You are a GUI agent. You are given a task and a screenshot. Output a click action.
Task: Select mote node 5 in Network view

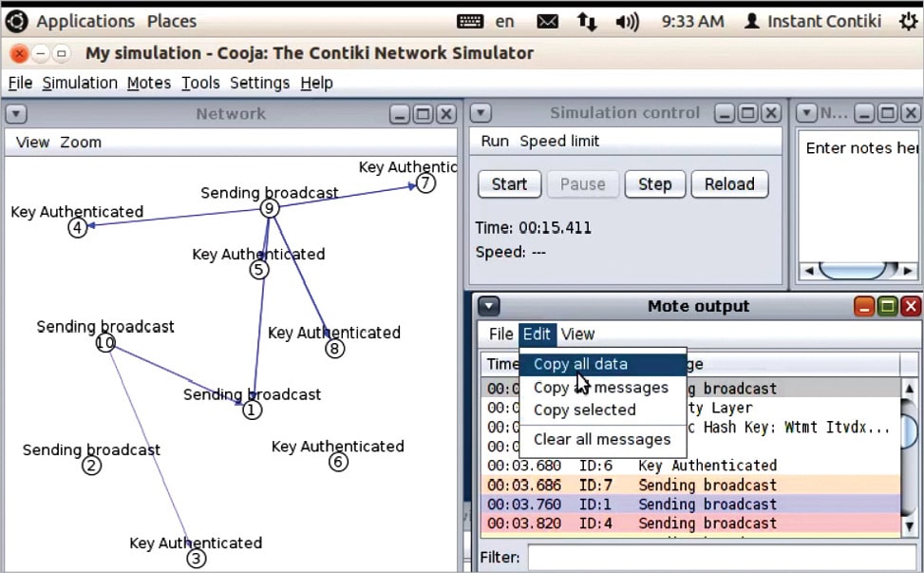click(x=259, y=270)
